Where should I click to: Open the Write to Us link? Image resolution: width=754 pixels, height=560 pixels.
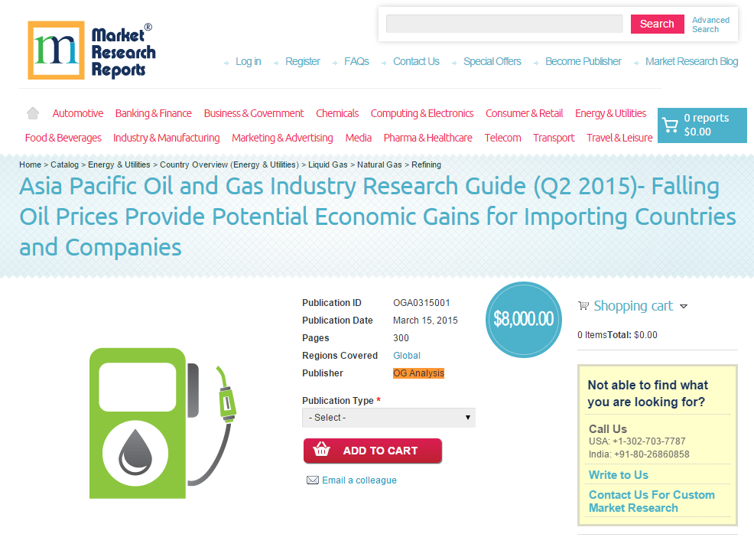(618, 474)
